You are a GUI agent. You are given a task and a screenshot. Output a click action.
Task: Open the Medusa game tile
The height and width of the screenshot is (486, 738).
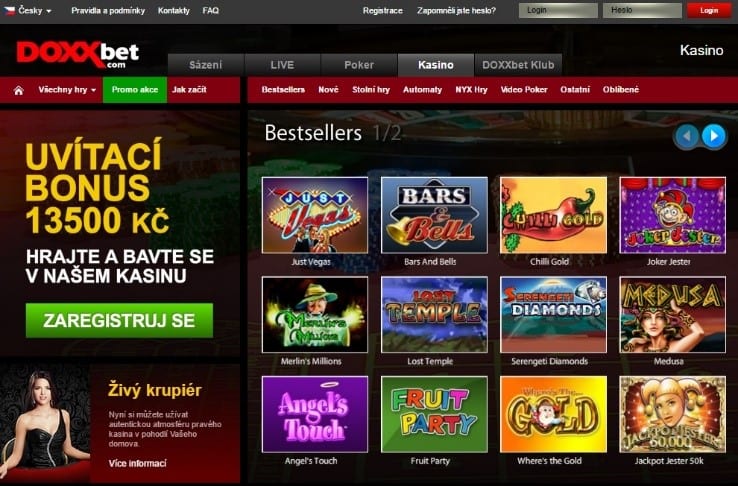[673, 315]
